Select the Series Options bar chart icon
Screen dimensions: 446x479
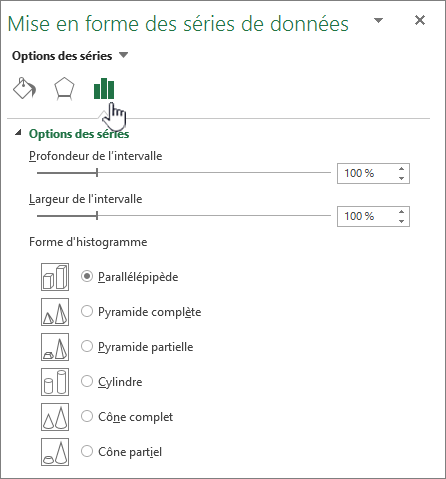pyautogui.click(x=104, y=89)
